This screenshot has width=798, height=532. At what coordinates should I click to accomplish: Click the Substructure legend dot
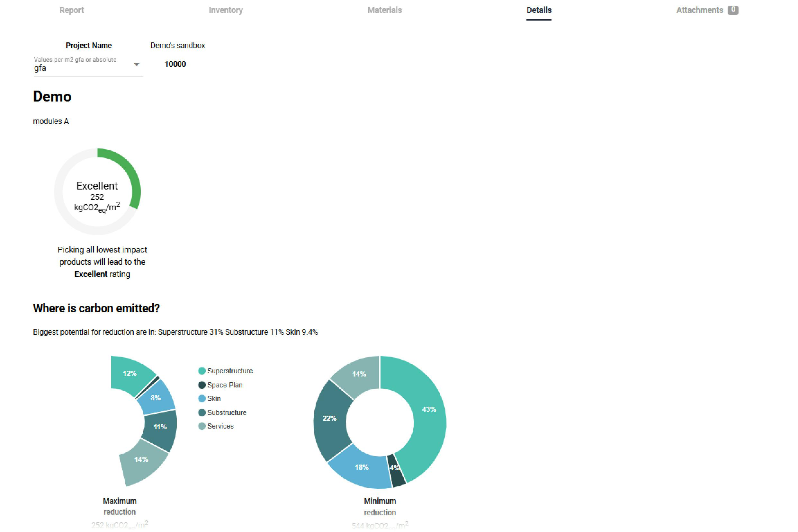coord(202,412)
